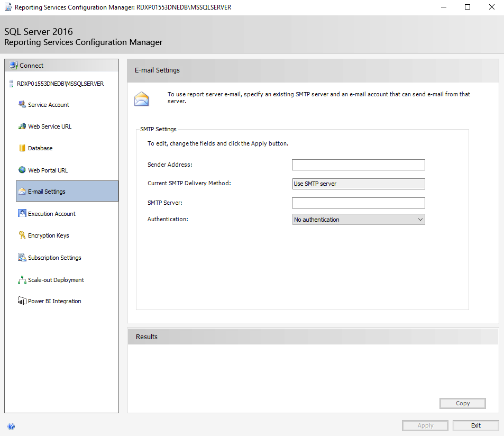Open the Web Portal URL page

pos(48,170)
